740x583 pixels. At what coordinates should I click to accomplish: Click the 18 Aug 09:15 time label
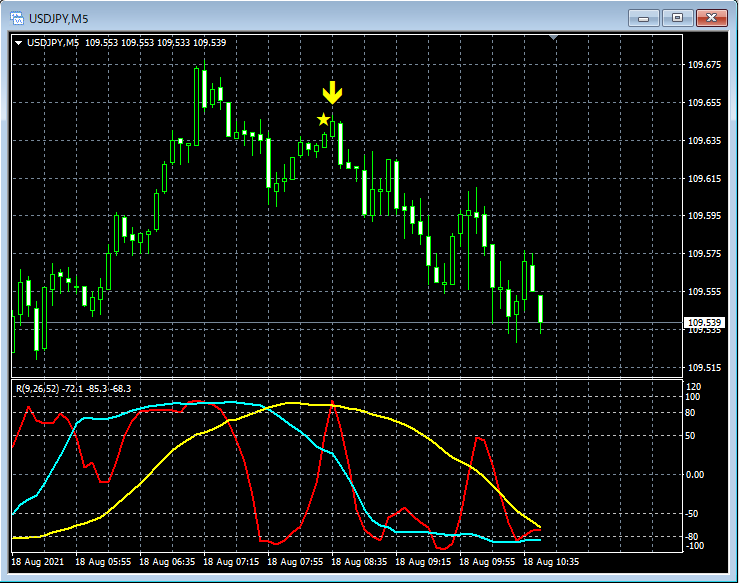pos(423,562)
